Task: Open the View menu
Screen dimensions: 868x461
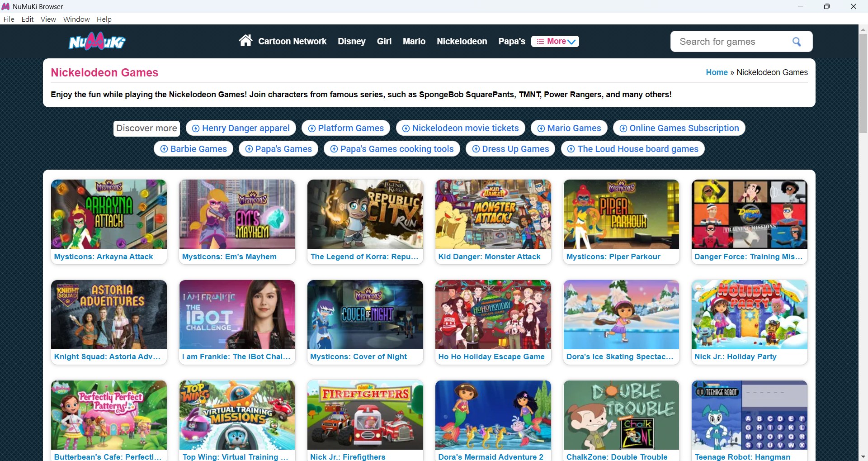Action: (48, 19)
